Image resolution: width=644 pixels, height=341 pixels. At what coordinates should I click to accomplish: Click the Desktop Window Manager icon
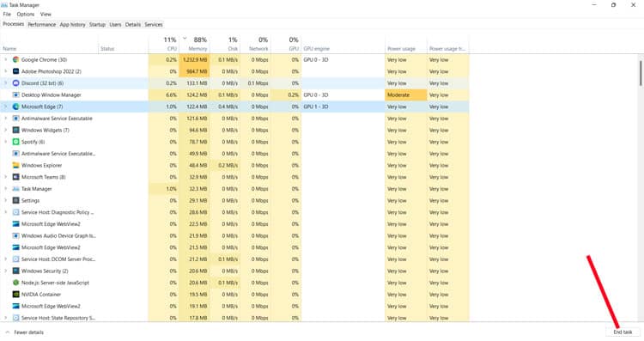click(x=15, y=94)
